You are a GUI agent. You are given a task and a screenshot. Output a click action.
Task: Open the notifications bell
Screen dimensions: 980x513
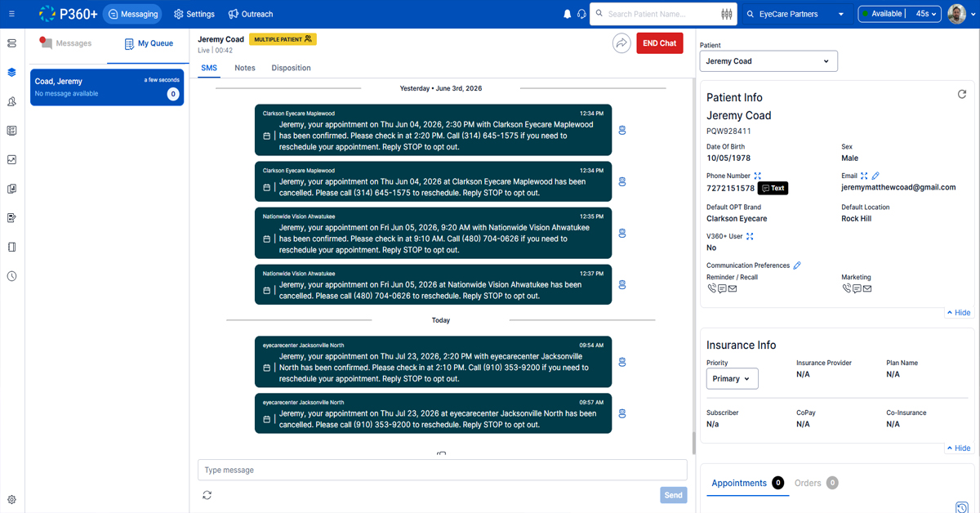tap(568, 14)
